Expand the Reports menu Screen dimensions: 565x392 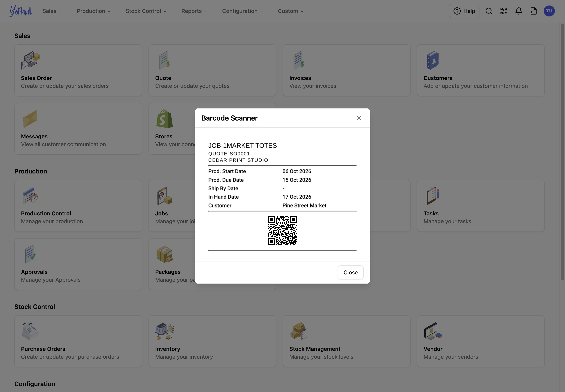tap(194, 11)
